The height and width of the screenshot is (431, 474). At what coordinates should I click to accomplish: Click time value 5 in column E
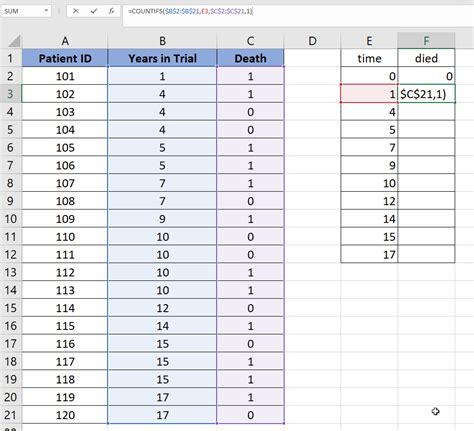[369, 130]
